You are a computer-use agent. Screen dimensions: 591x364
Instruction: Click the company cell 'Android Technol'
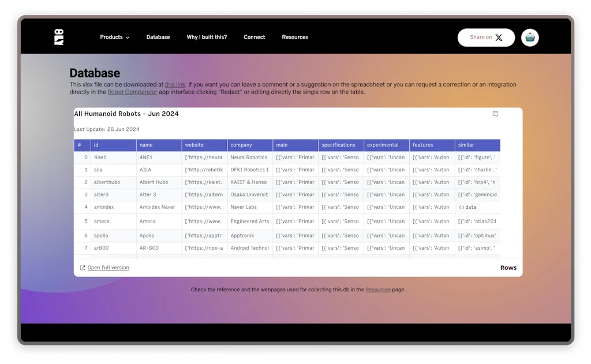250,248
